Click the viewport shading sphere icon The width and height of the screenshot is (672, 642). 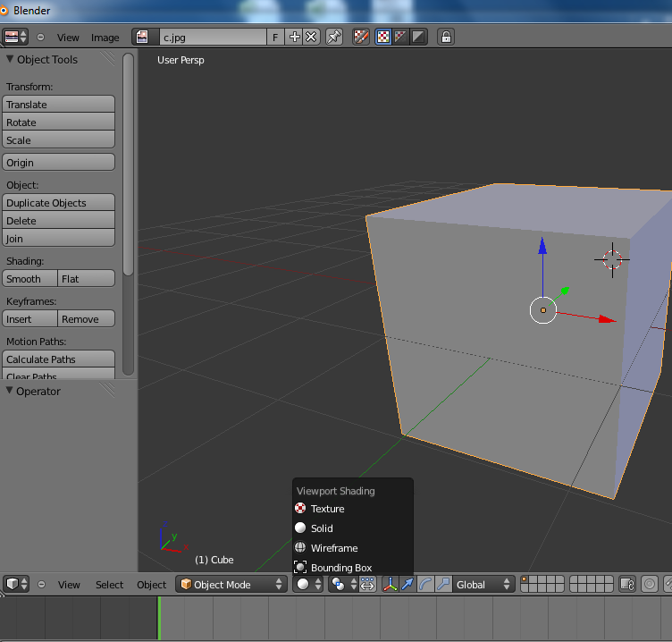(303, 584)
